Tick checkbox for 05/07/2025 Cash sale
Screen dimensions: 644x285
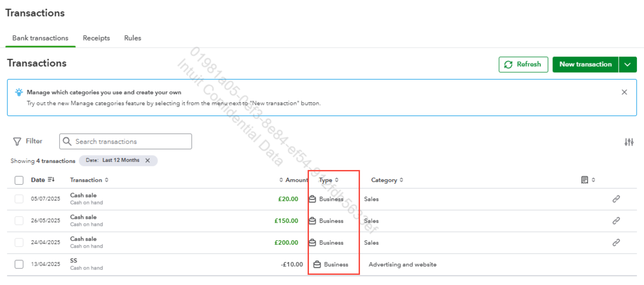pos(19,199)
